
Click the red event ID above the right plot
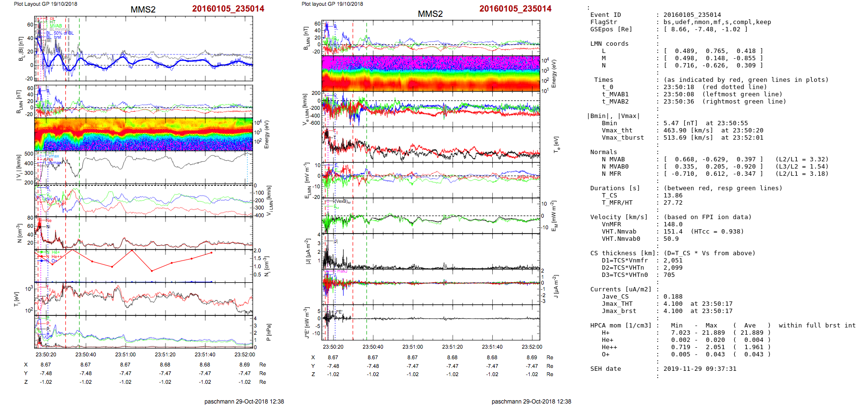[515, 9]
